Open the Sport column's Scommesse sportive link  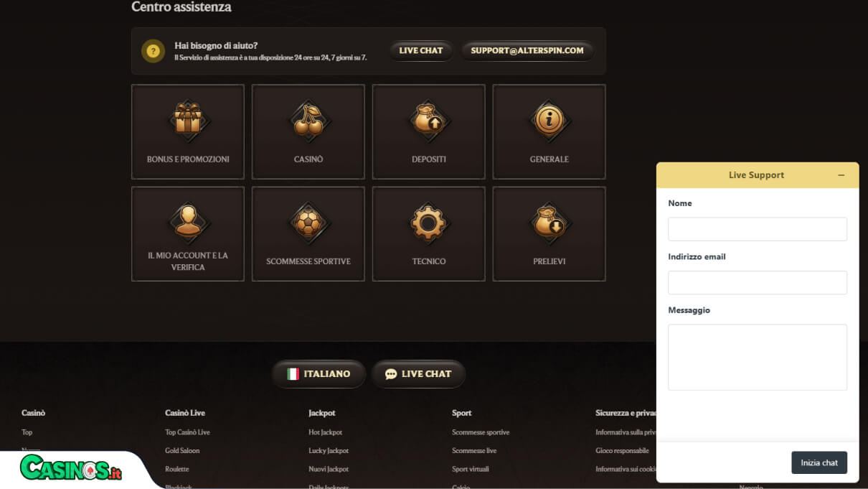(481, 432)
